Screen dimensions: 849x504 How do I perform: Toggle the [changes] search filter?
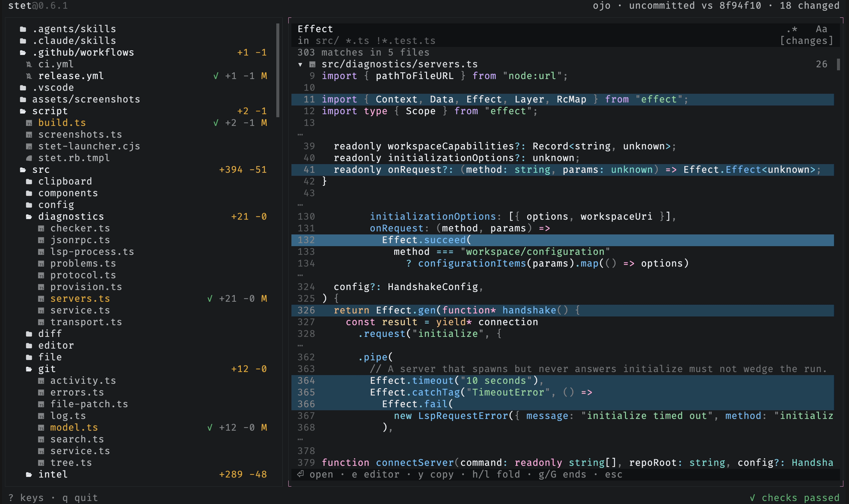pos(807,41)
